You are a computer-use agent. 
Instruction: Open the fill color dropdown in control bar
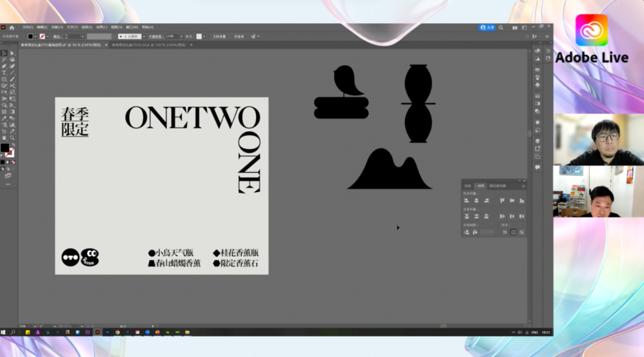[35, 37]
